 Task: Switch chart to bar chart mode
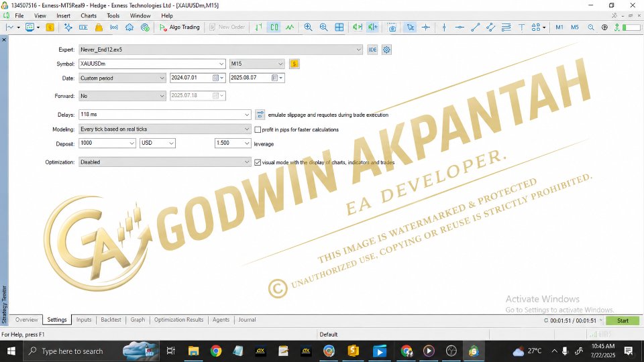[x=259, y=27]
